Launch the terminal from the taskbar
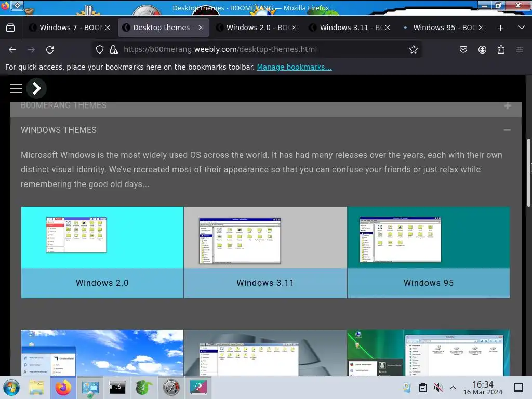532x399 pixels. click(x=117, y=387)
